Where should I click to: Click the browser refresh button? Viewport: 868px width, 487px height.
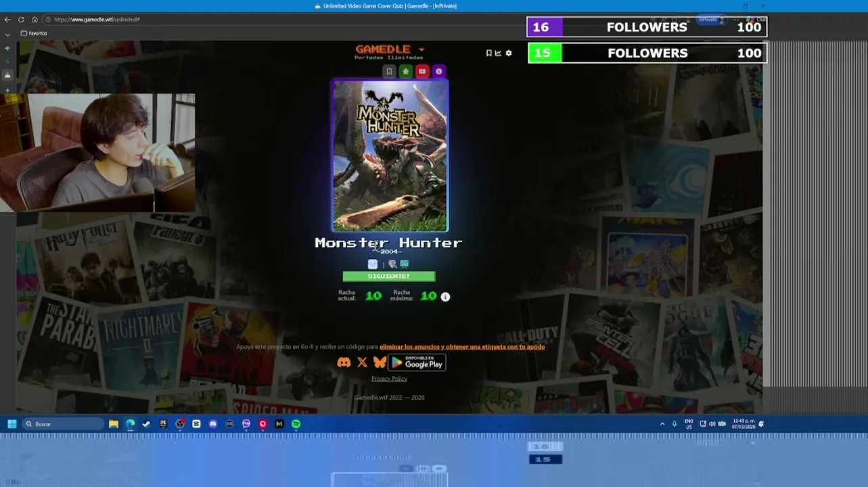[x=22, y=20]
